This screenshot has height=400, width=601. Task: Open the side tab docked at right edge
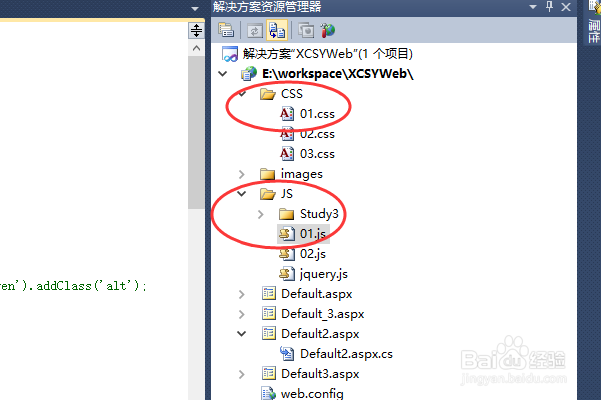click(594, 22)
